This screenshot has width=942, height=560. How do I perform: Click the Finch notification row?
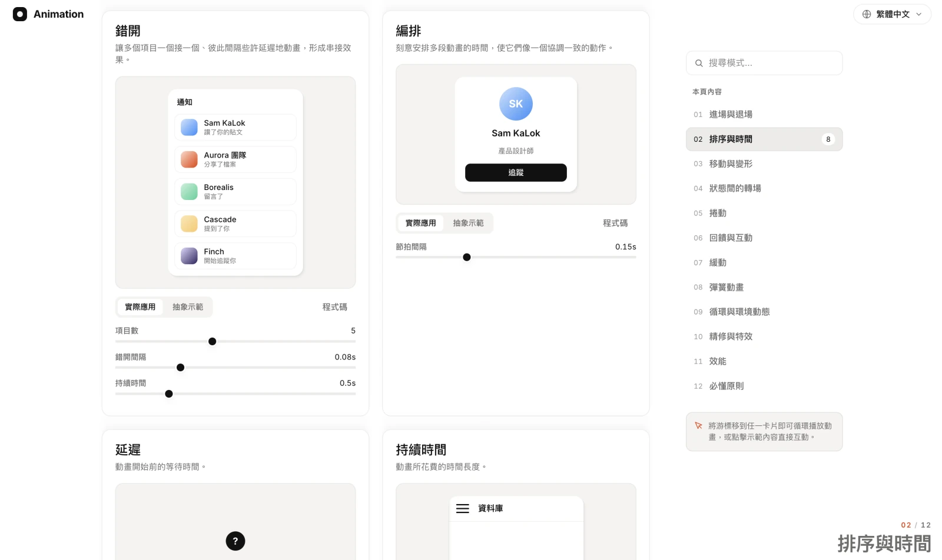pyautogui.click(x=235, y=256)
